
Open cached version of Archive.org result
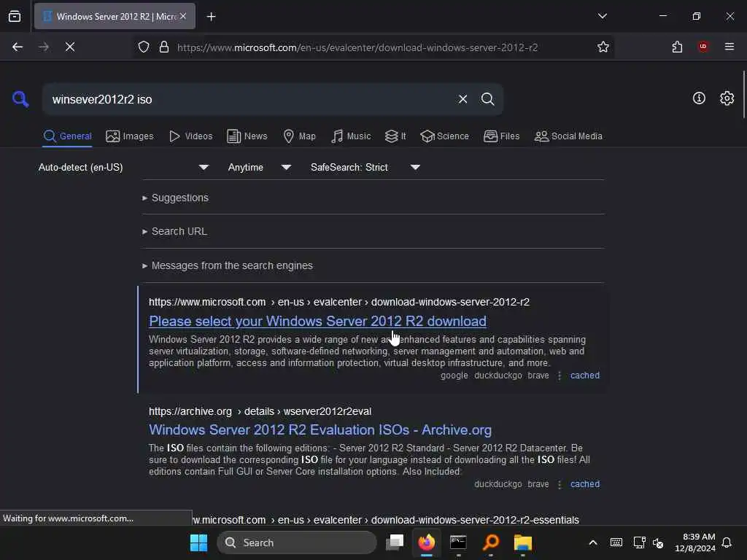584,484
